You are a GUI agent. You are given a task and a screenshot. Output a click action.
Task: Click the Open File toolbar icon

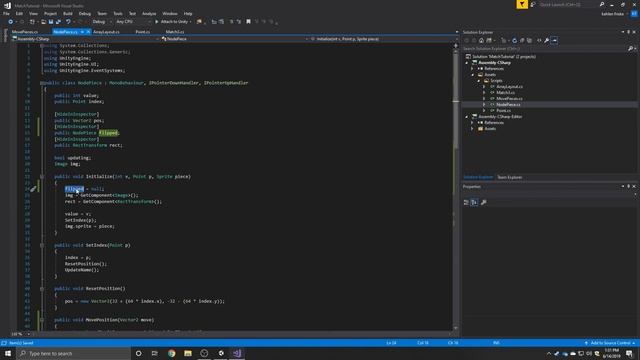43,22
